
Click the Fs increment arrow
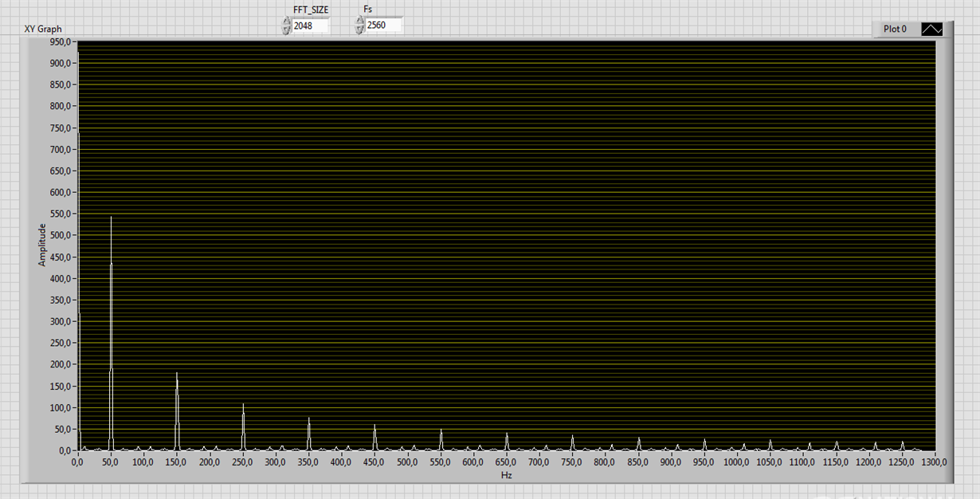359,22
